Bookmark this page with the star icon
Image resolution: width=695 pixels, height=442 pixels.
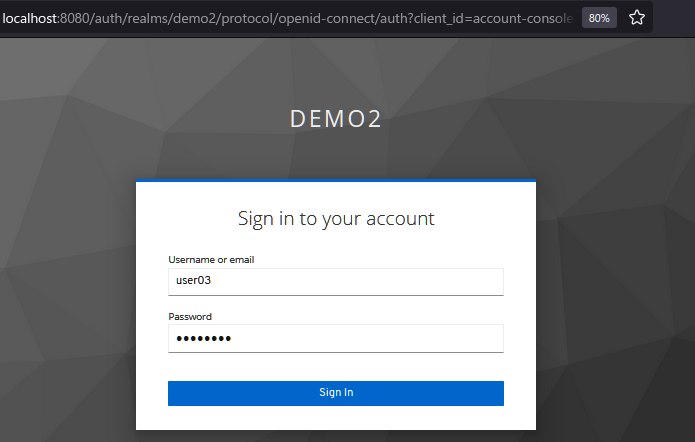click(636, 18)
